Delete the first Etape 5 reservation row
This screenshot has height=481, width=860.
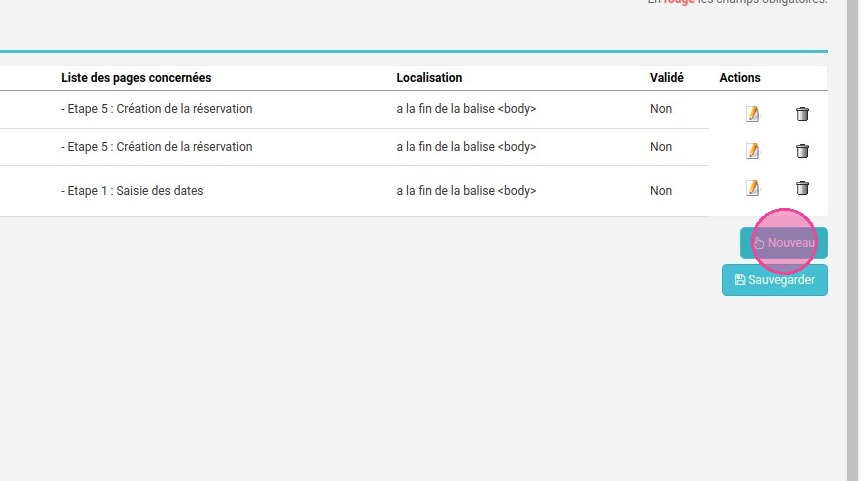tap(802, 114)
